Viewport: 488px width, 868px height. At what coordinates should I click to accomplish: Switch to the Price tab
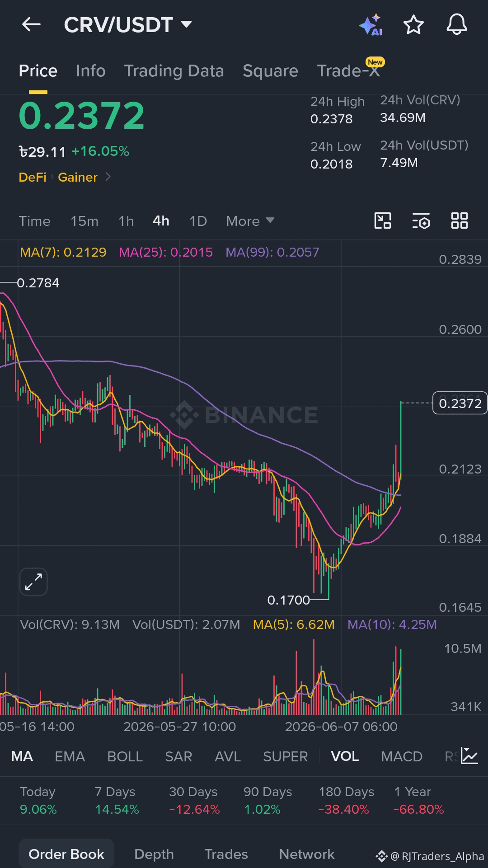[x=38, y=71]
